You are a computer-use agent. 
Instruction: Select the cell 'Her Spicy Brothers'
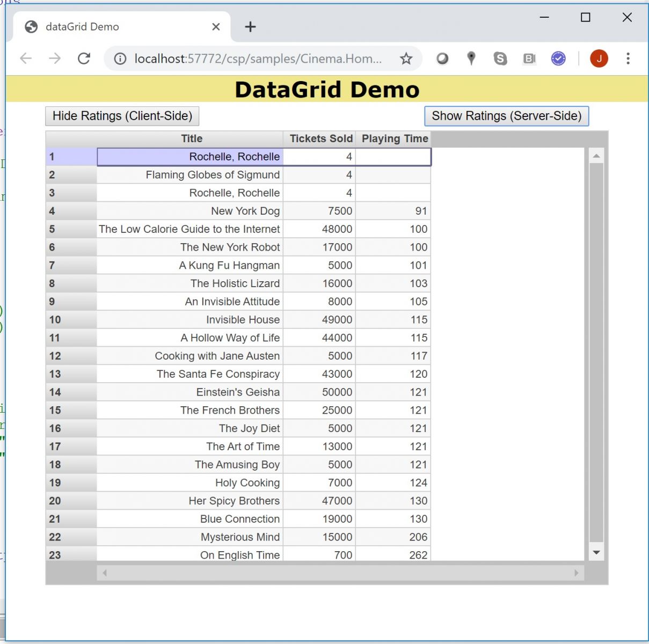click(x=190, y=501)
